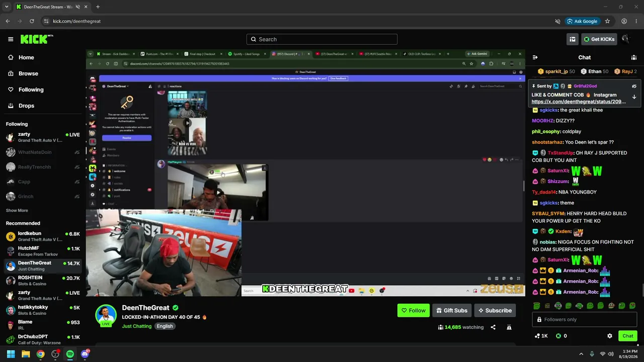Click the Followers only chat input

[585, 320]
